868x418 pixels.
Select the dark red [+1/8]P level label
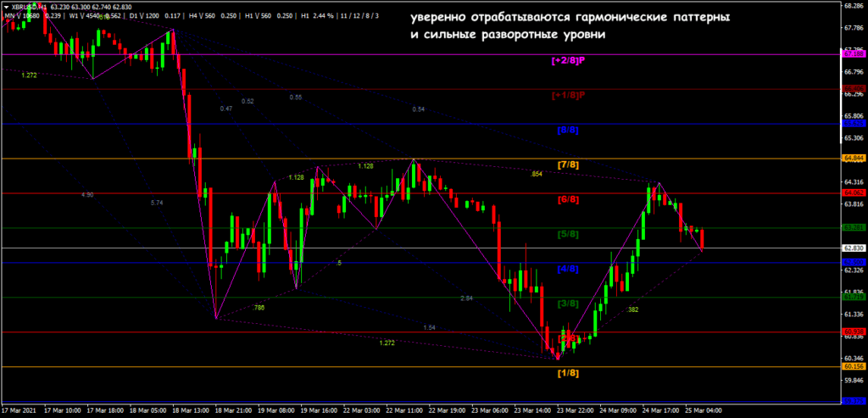pos(567,95)
